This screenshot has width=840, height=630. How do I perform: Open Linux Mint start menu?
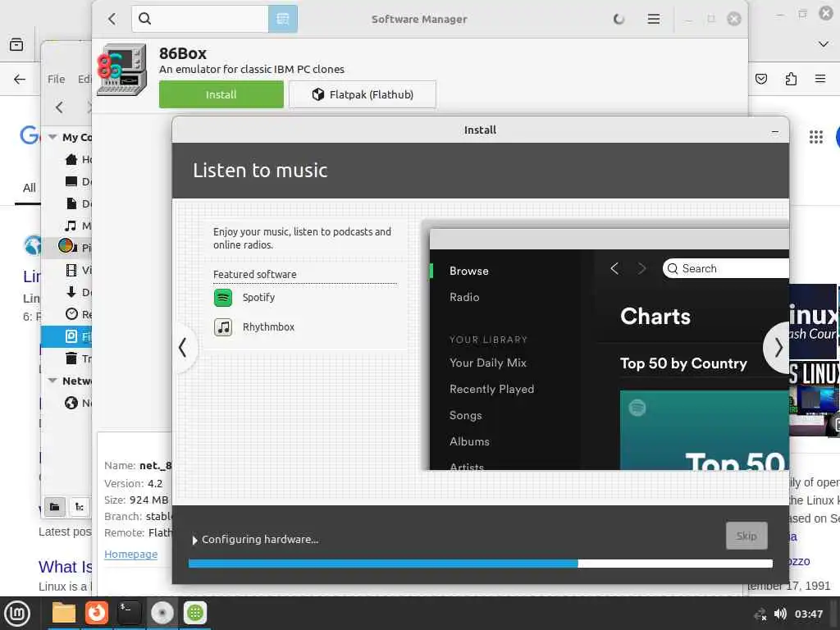17,613
